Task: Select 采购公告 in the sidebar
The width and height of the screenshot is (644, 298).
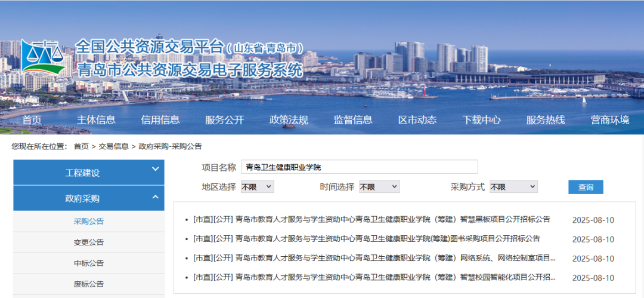Action: [89, 222]
